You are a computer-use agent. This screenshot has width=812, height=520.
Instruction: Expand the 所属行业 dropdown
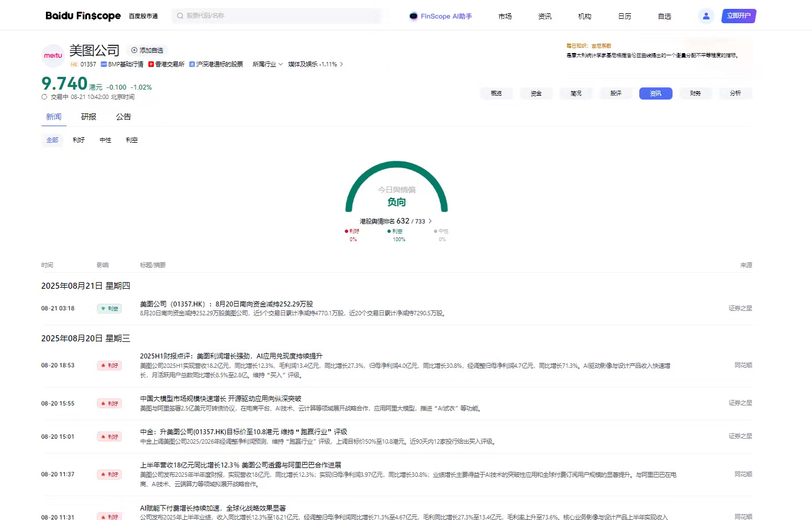tap(267, 64)
